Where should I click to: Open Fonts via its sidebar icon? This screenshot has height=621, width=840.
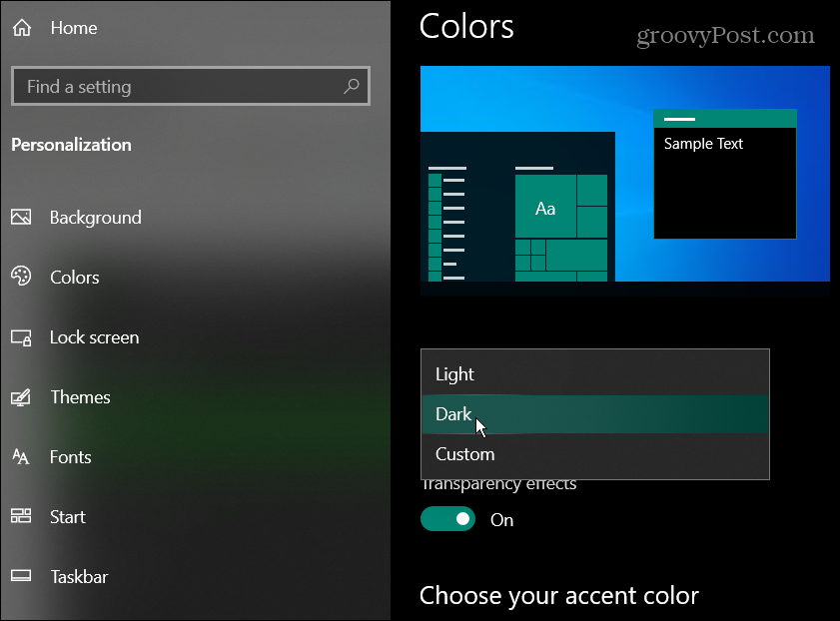tap(21, 457)
